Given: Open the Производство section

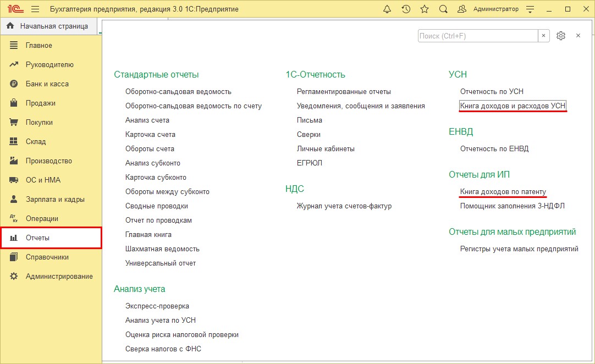Looking at the screenshot, I should (51, 161).
